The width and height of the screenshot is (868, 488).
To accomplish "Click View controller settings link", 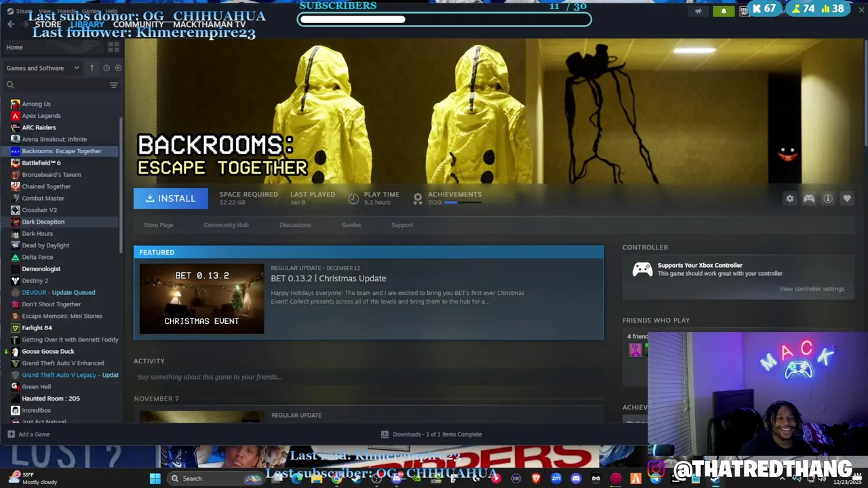I will (812, 289).
